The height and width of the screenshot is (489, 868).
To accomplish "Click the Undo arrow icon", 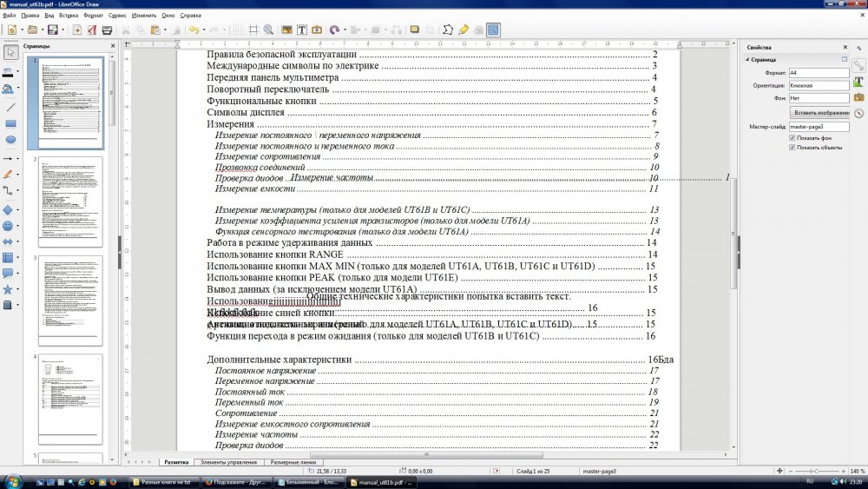I will 194,30.
